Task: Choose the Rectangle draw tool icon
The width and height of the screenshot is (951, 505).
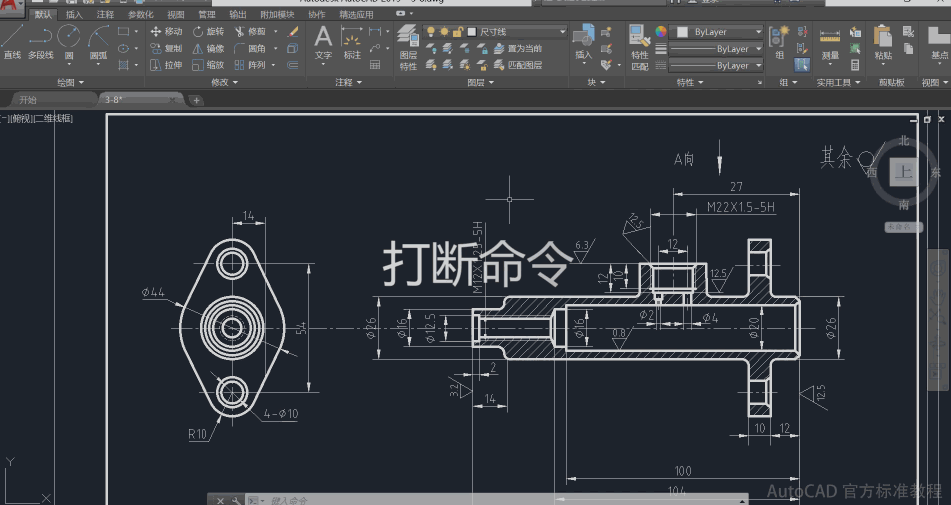Action: (124, 32)
